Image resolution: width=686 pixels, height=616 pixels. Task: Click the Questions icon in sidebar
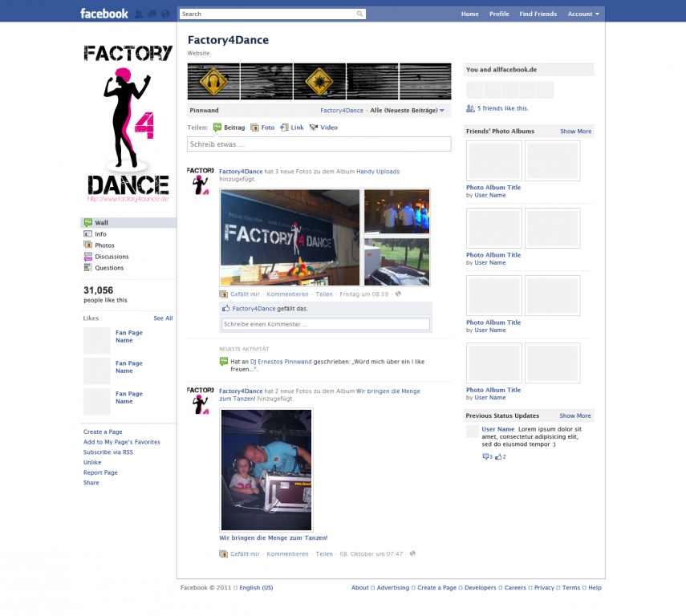(x=88, y=268)
